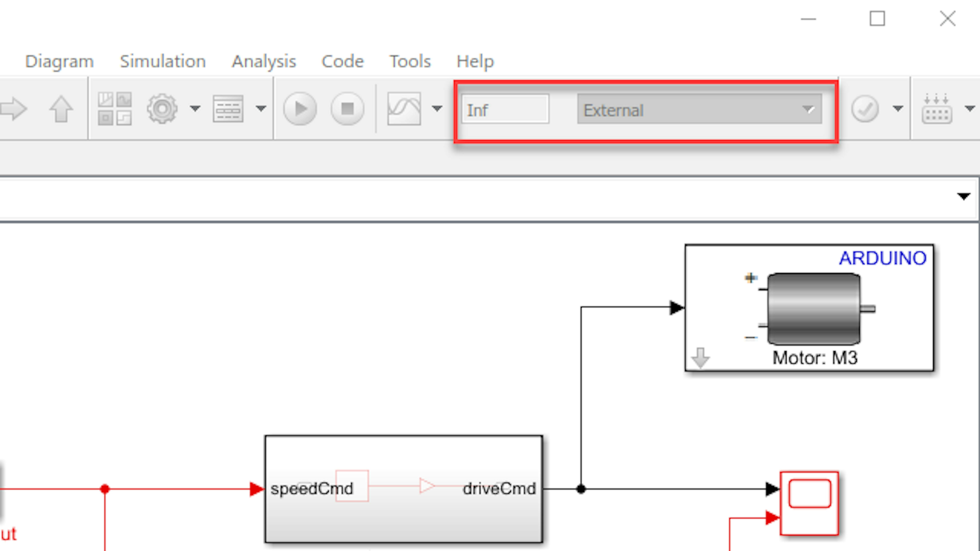Stop the simulation with the stop button
The width and height of the screenshot is (980, 551).
[347, 109]
